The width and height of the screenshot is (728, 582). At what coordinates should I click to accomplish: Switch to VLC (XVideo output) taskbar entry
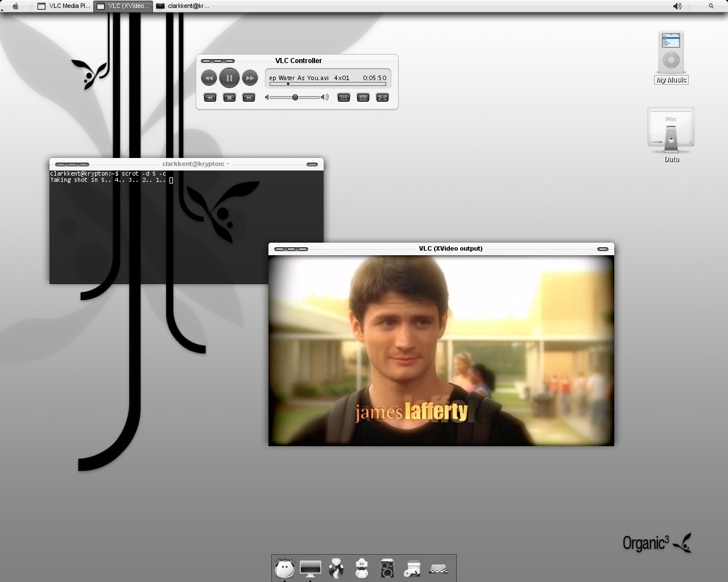point(123,6)
